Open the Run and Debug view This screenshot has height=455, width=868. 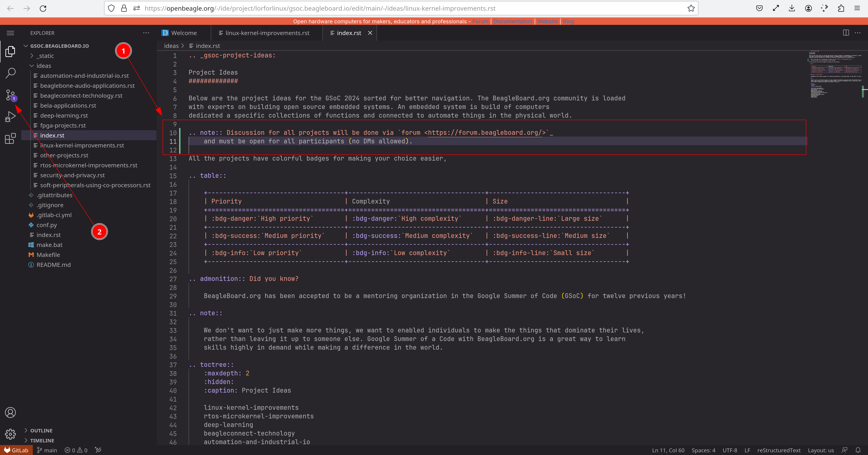tap(10, 117)
